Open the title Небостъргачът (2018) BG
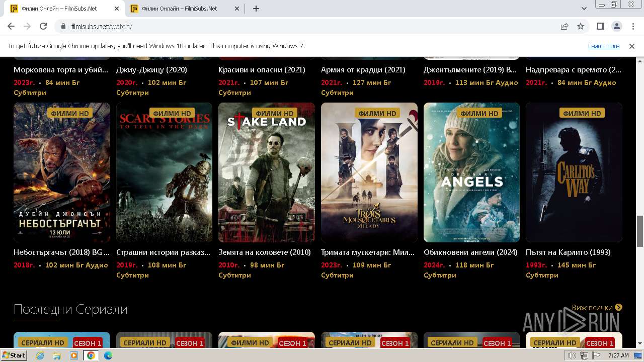 point(61,252)
